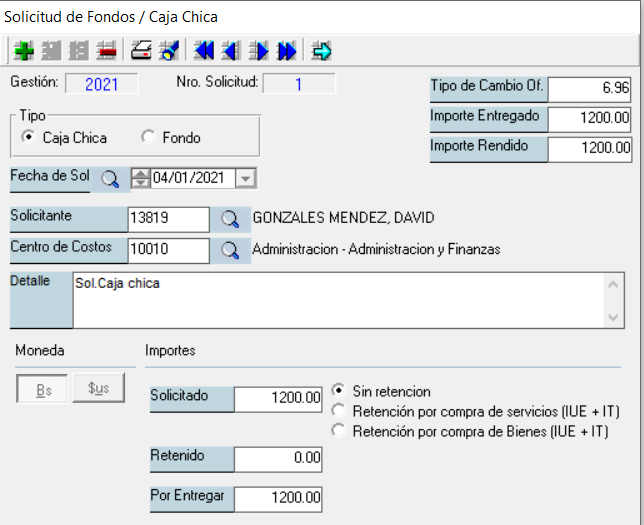Click the gray save grid toolbar icon
The height and width of the screenshot is (525, 644).
78,51
